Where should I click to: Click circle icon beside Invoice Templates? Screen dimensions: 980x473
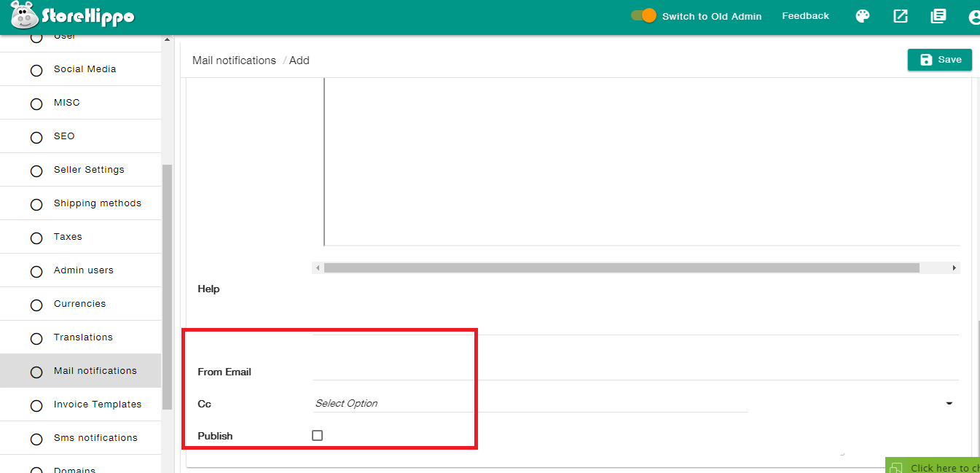pos(36,406)
